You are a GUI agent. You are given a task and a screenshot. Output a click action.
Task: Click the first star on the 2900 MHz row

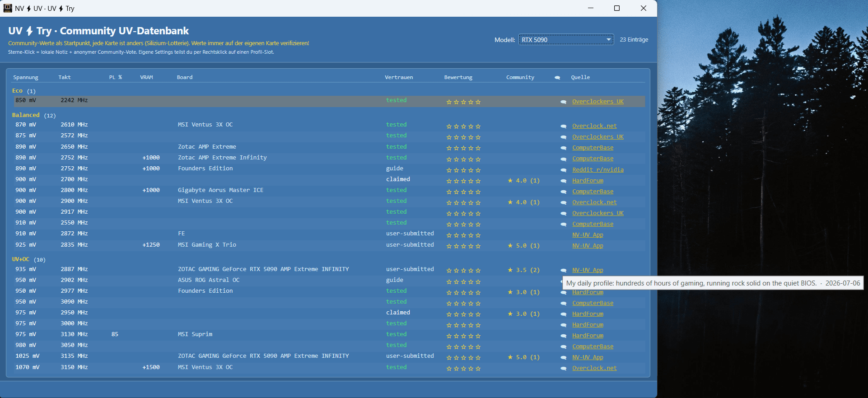point(449,203)
